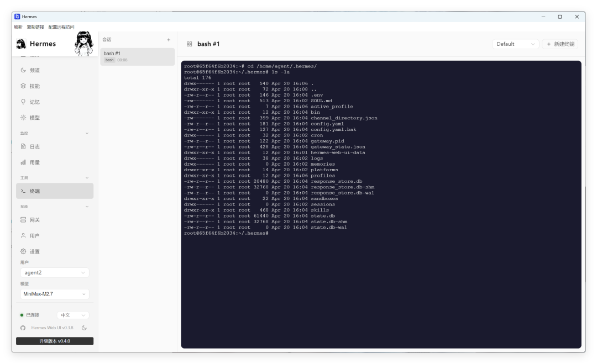Screen dimensions: 597x364
Task: Click 'SOUL.md' in terminal listing
Action: [321, 101]
